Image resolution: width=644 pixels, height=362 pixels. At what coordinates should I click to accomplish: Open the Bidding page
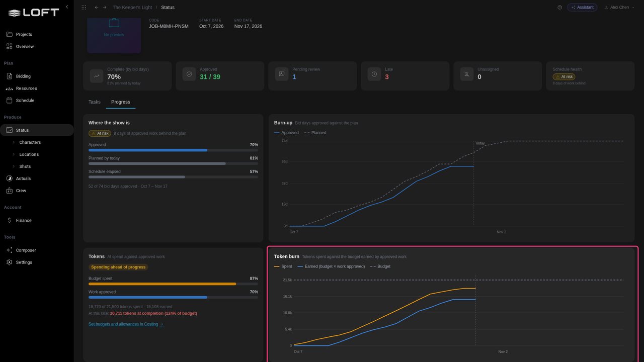tap(37, 76)
